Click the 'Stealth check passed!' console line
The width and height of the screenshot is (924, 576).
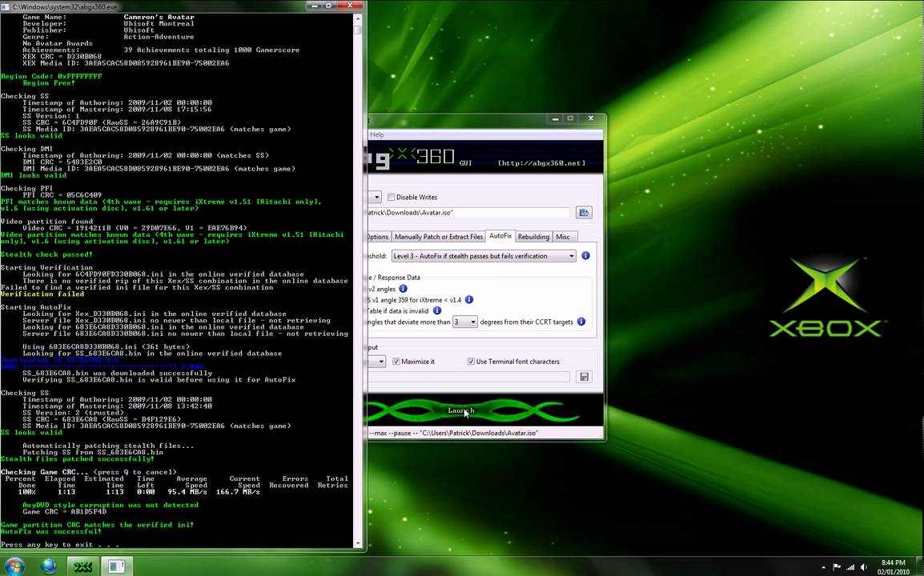pyautogui.click(x=46, y=254)
